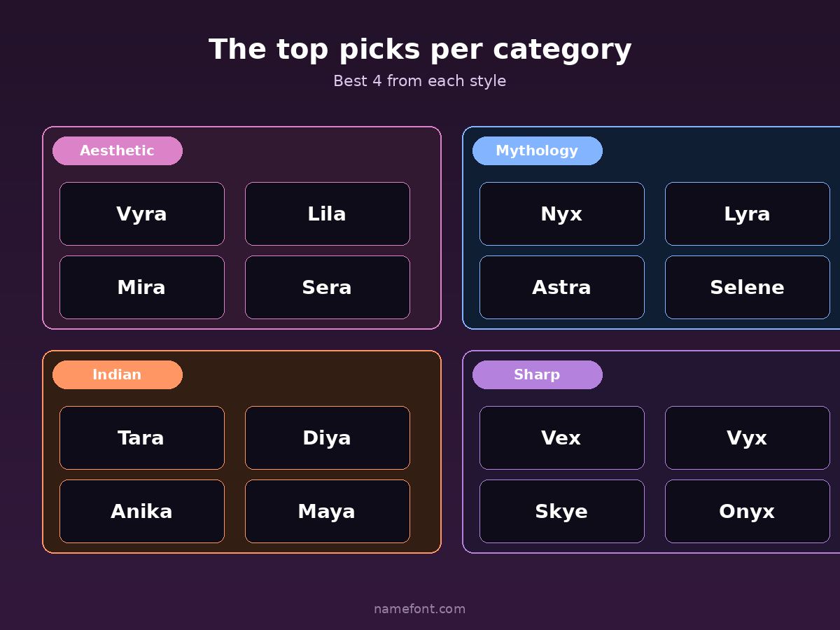Screen dimensions: 840x630
Task: Pick the Sera name card
Action: click(x=327, y=288)
